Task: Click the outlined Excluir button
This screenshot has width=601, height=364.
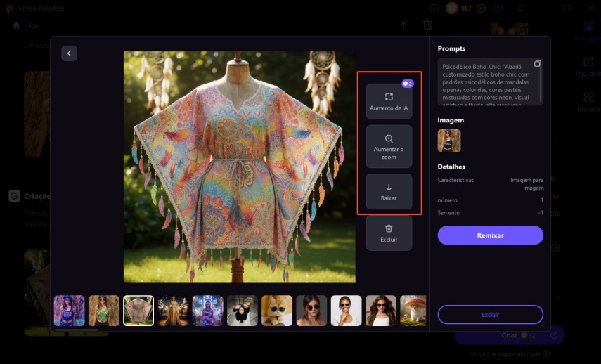Action: coord(490,314)
